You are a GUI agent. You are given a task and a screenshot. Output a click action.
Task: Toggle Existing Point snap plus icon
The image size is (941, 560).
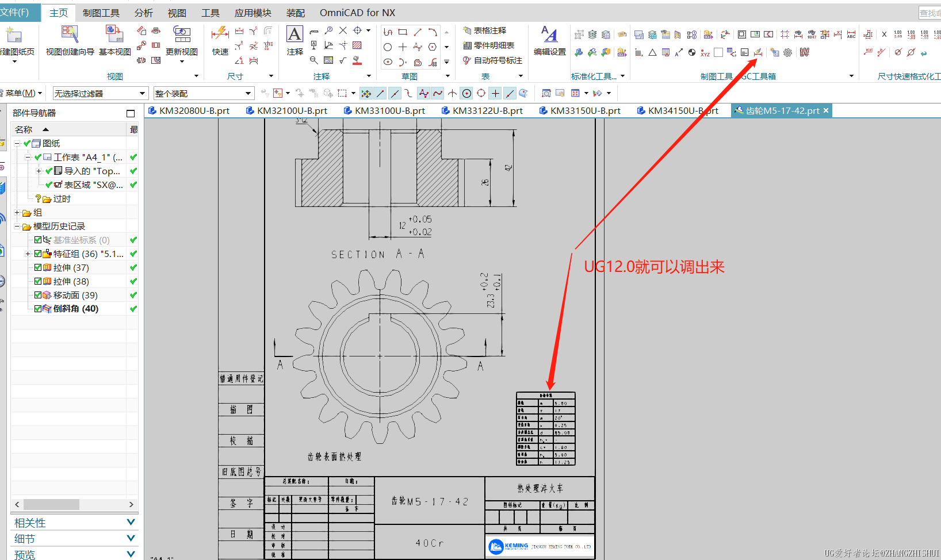pyautogui.click(x=495, y=93)
